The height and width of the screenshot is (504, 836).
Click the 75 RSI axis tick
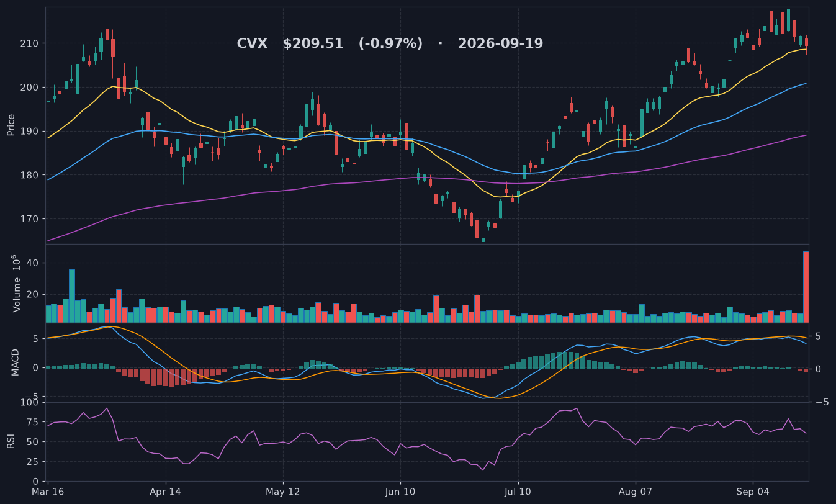tap(34, 423)
